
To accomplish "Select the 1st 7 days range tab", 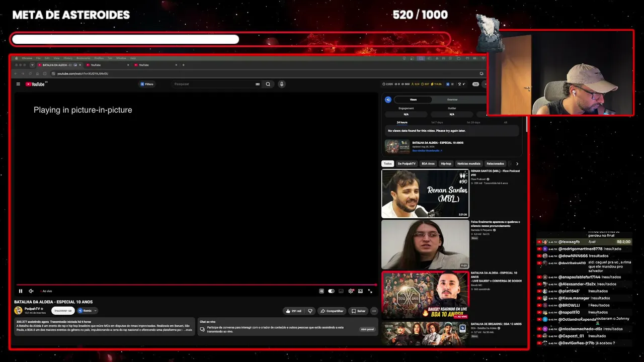I will click(437, 122).
